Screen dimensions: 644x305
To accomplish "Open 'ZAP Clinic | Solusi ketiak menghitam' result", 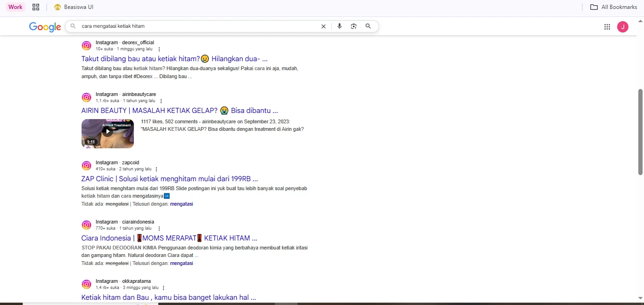I will point(170,179).
